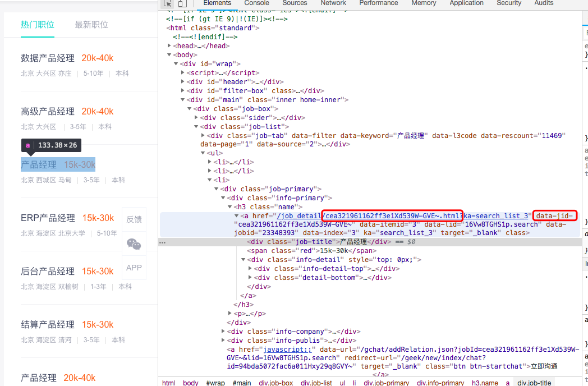Screen dimensions: 588x386
Task: Click body in the breadcrumb bar
Action: (x=191, y=383)
